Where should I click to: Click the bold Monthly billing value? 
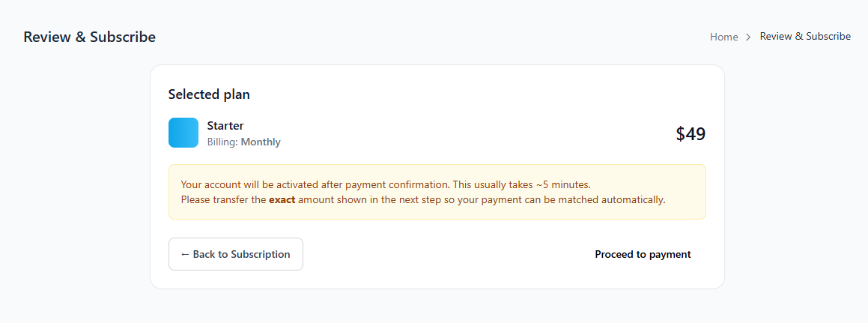(x=261, y=142)
